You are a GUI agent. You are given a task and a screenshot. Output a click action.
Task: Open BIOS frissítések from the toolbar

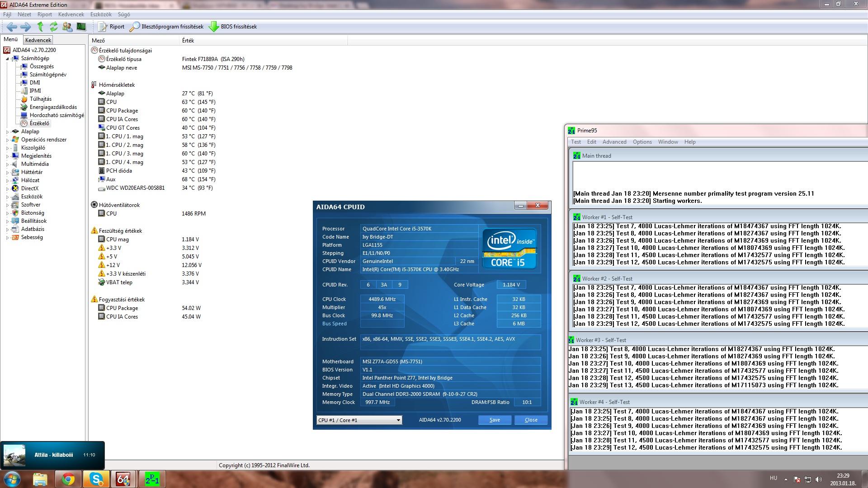tap(233, 27)
